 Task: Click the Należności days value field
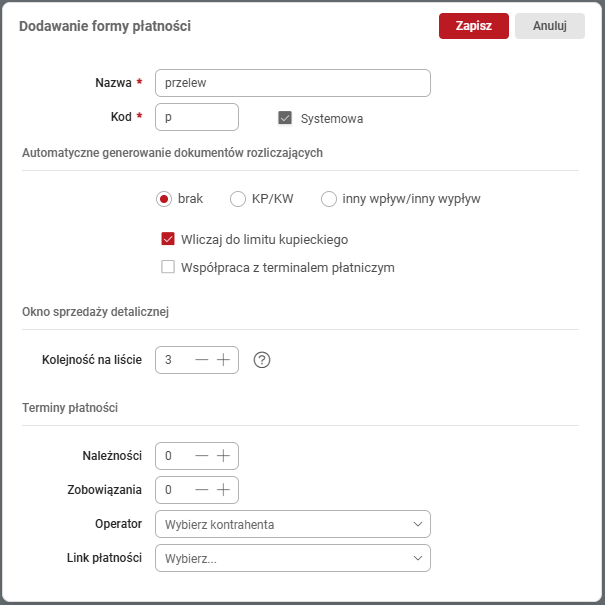tap(174, 456)
